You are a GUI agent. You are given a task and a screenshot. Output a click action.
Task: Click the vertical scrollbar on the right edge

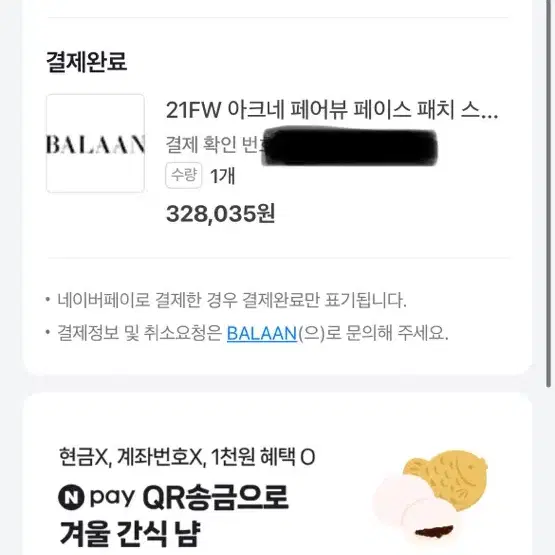pyautogui.click(x=549, y=194)
